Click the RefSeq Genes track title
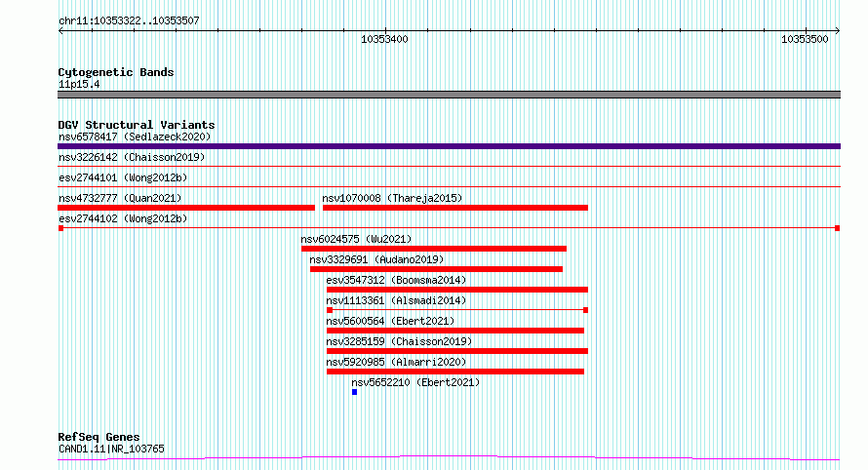The width and height of the screenshot is (868, 470). 99,437
